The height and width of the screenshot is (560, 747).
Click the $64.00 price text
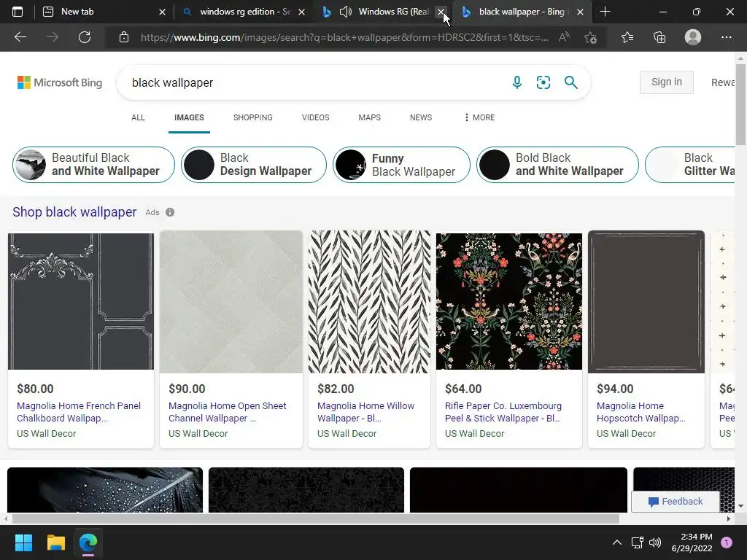(x=463, y=389)
